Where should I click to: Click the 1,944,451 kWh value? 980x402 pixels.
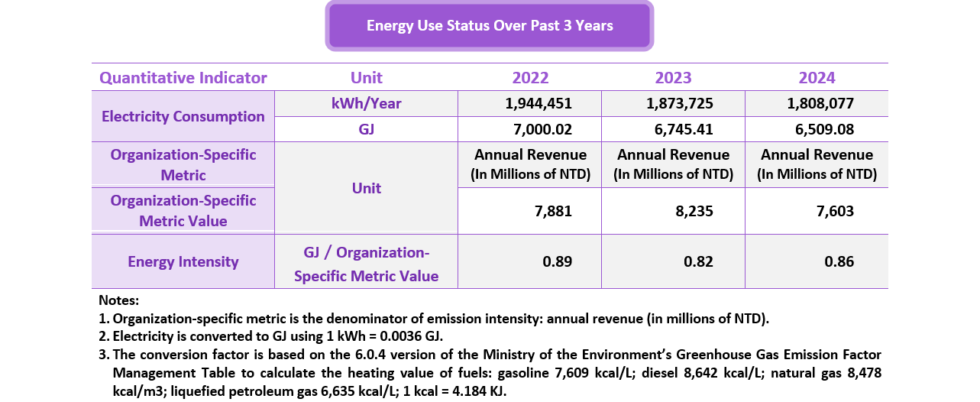coord(538,103)
